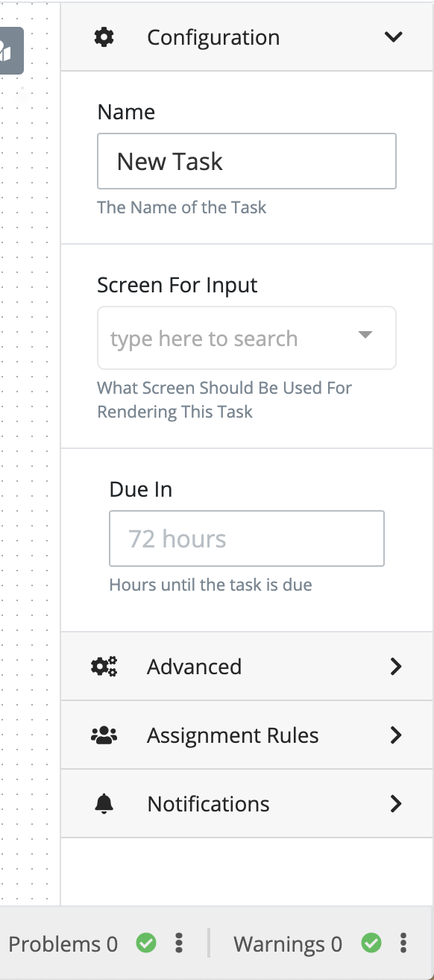This screenshot has height=980, width=434.
Task: Open the Problems overflow menu icon
Action: (178, 943)
